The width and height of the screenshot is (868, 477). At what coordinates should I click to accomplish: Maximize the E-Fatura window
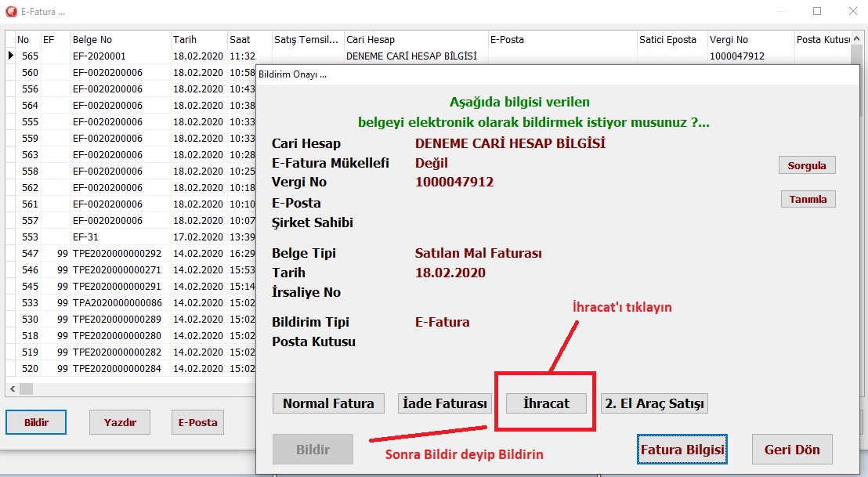click(817, 12)
